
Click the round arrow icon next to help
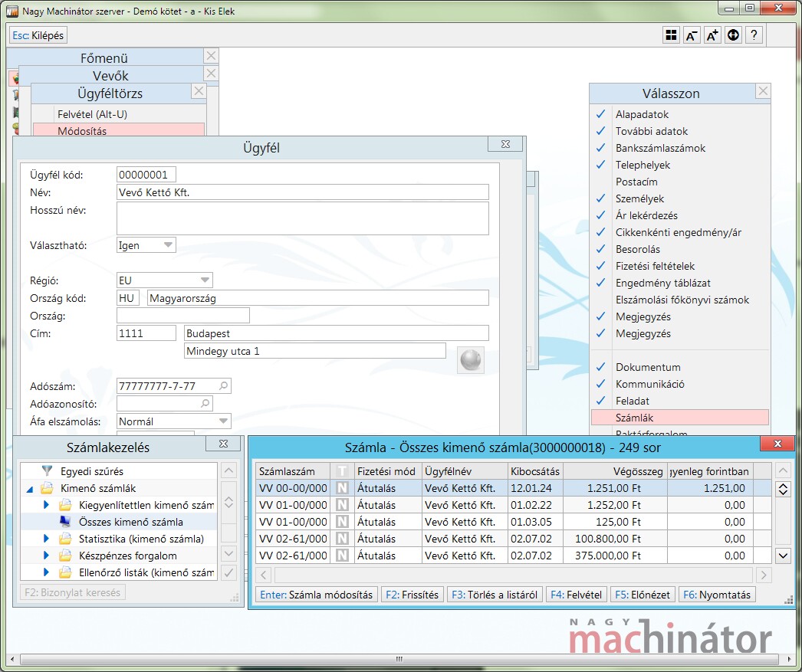tap(733, 34)
